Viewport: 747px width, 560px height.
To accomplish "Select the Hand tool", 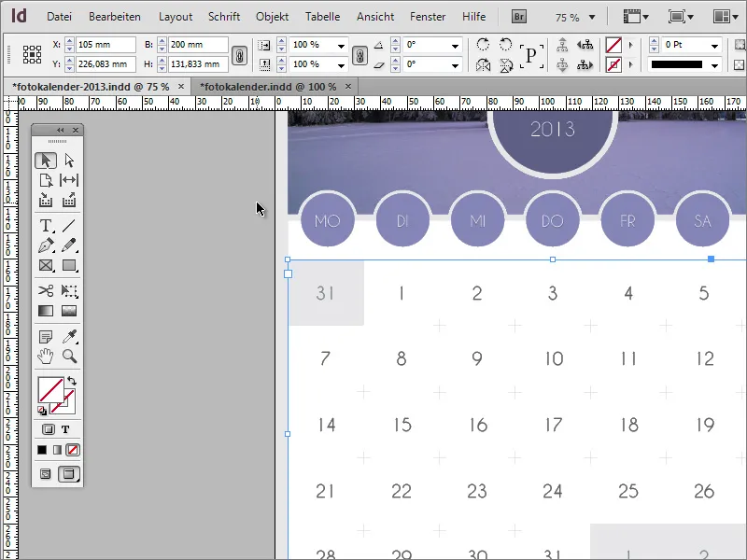I will click(46, 357).
